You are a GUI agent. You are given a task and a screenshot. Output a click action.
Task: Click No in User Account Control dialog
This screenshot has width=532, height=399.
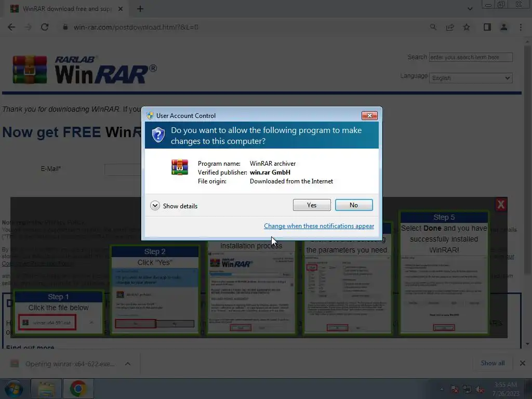pyautogui.click(x=353, y=205)
